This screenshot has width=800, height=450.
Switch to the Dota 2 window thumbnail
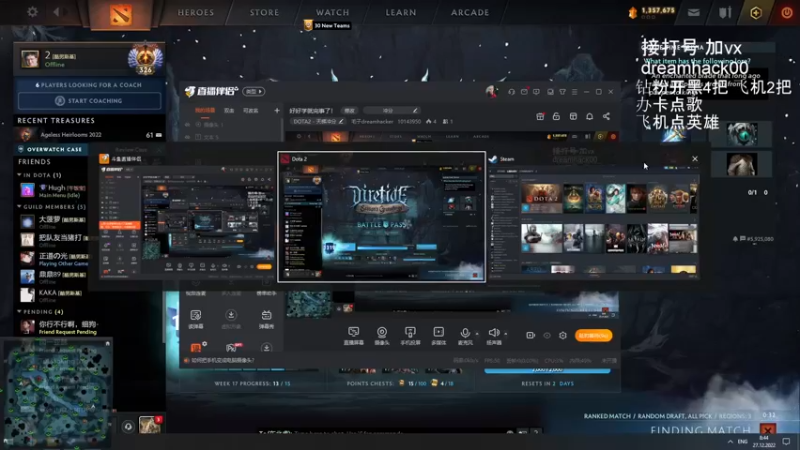[x=382, y=216]
